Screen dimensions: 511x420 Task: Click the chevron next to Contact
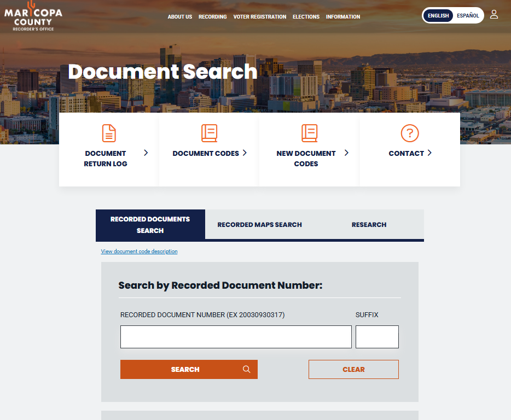pos(429,153)
